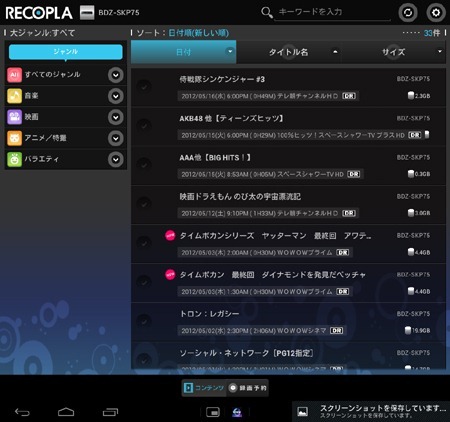
Task: Switch to the 録画予約 tab
Action: [x=248, y=388]
